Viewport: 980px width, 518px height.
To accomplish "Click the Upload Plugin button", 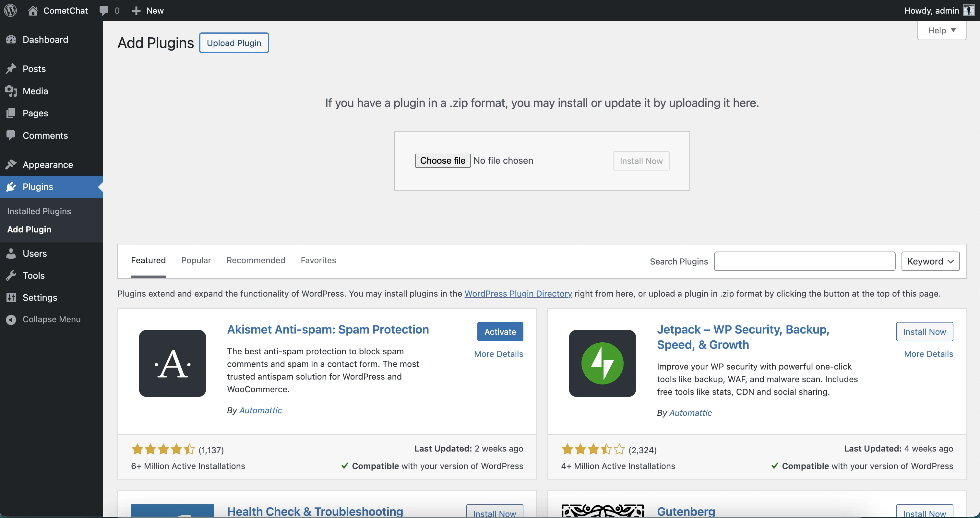I will pos(233,42).
